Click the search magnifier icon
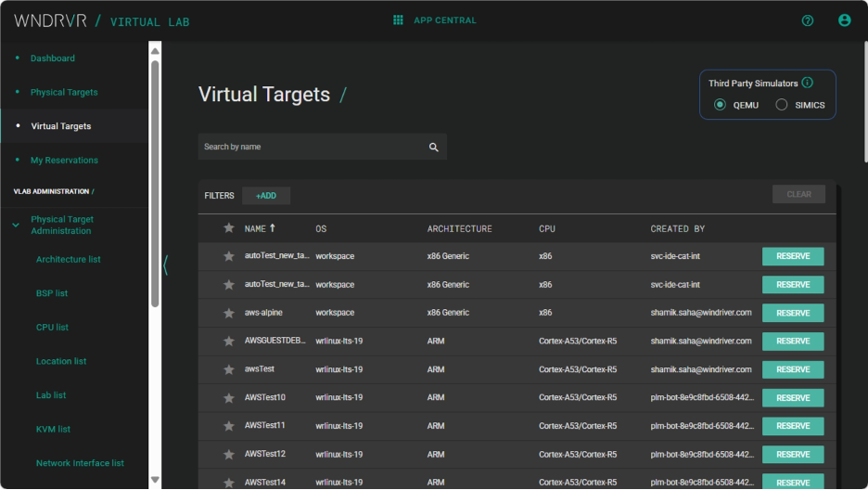The height and width of the screenshot is (490, 868). click(433, 147)
